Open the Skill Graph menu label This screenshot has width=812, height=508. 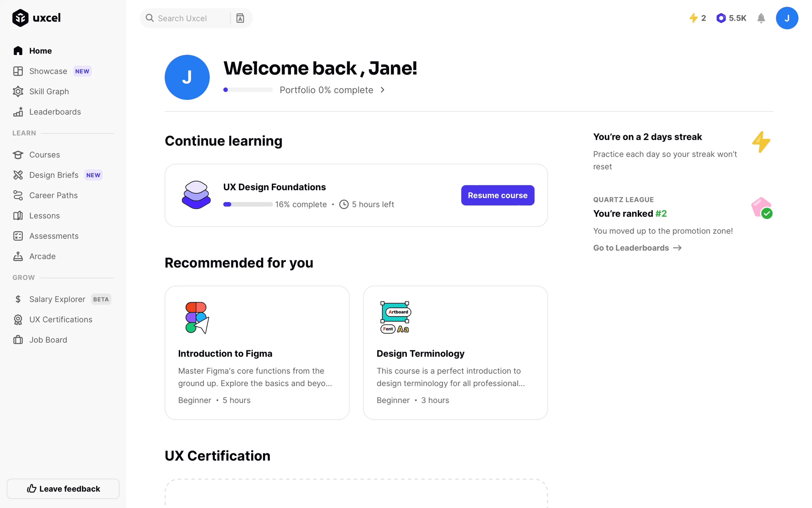point(49,91)
